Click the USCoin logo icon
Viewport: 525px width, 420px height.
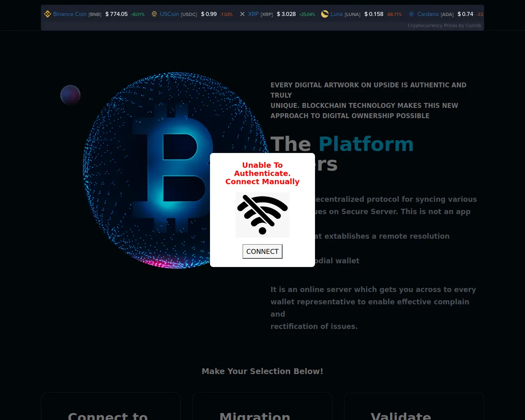click(x=154, y=14)
